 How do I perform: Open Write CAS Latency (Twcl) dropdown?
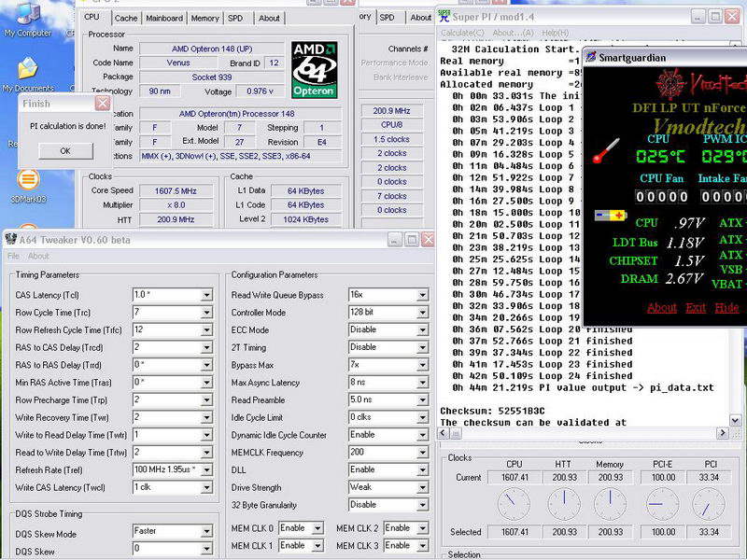pos(206,487)
